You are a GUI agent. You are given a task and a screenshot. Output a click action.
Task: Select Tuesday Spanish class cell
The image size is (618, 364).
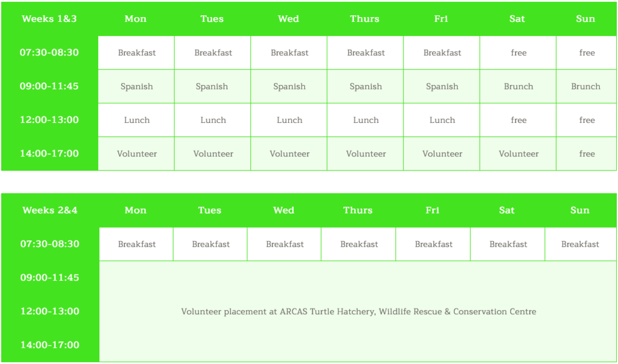(x=213, y=86)
